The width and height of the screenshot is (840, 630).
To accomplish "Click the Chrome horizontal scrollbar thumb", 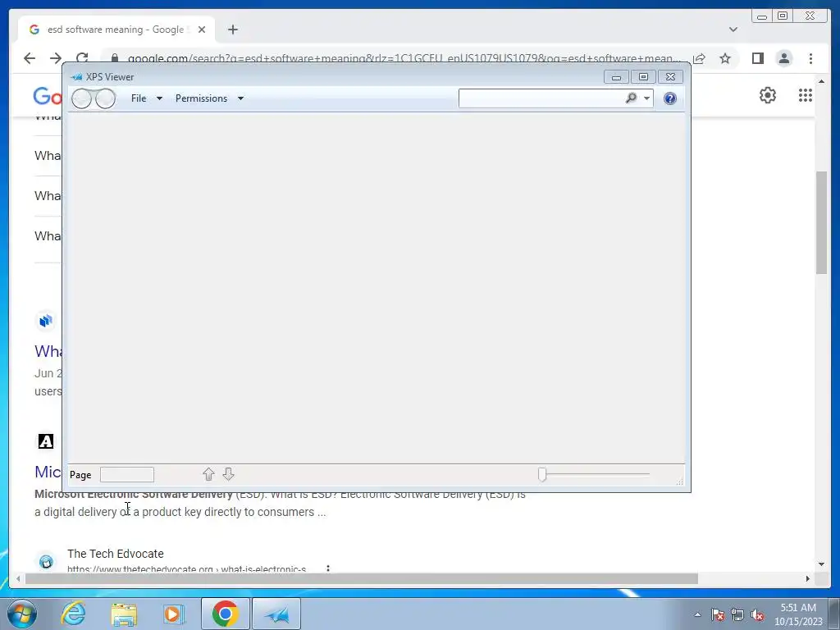I will (x=362, y=578).
